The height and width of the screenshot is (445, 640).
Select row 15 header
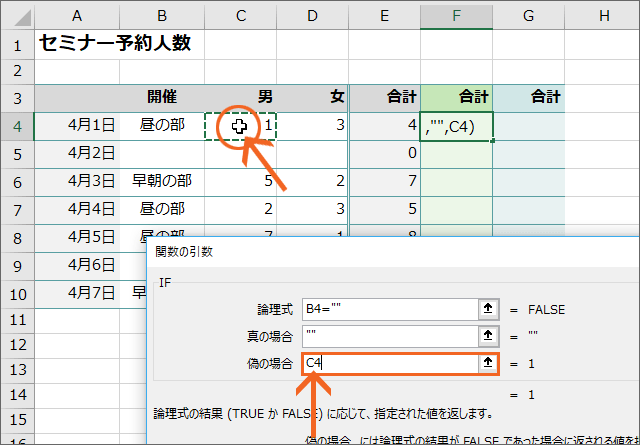[18, 420]
